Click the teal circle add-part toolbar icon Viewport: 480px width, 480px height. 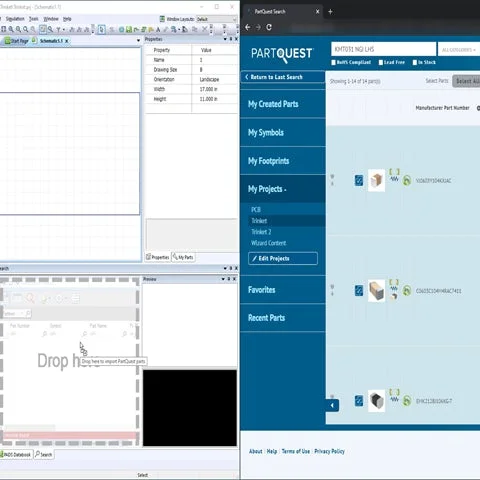[x=121, y=30]
